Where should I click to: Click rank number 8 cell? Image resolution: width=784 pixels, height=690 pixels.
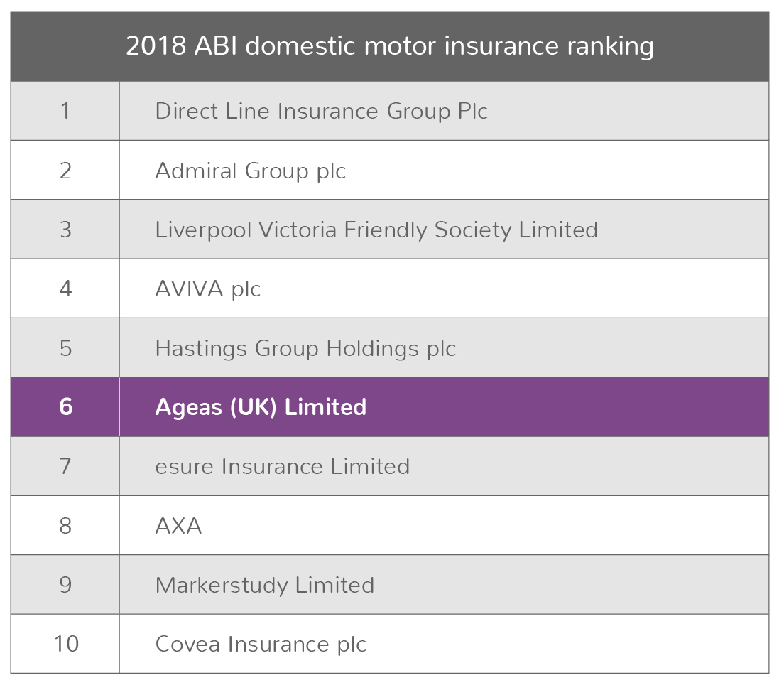pyautogui.click(x=65, y=525)
